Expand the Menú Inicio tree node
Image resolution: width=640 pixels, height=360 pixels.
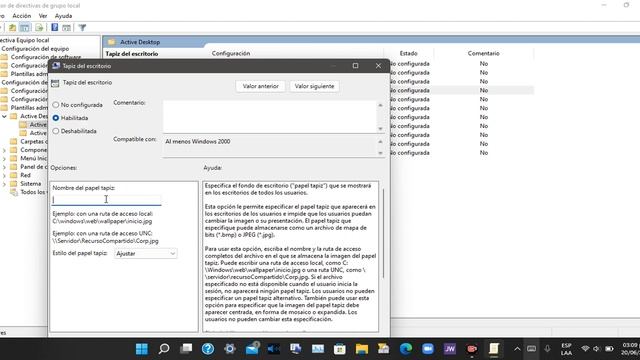point(4,158)
